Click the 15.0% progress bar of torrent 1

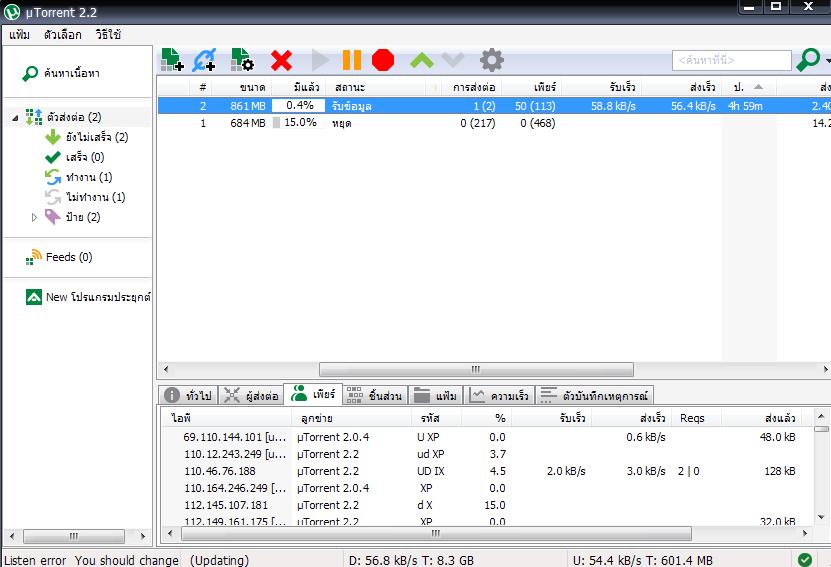pyautogui.click(x=298, y=122)
